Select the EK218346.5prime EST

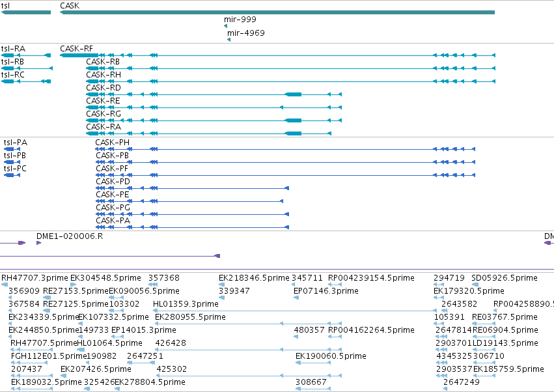coord(221,285)
